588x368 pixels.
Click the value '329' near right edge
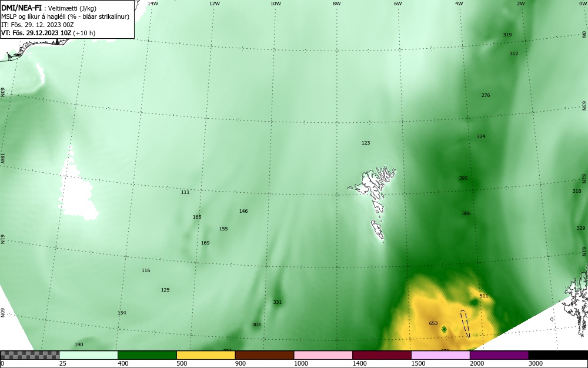581,228
